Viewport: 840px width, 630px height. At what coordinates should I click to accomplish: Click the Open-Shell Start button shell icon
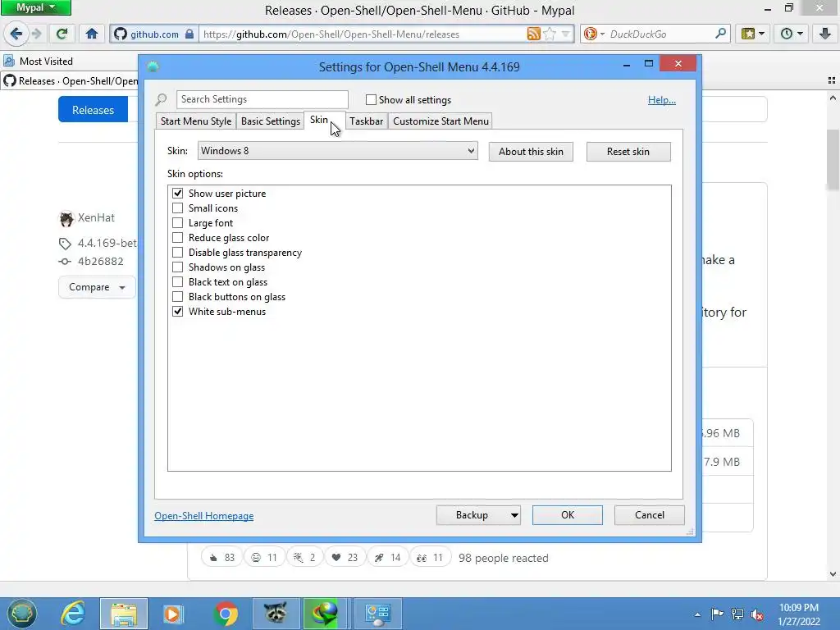(x=21, y=614)
